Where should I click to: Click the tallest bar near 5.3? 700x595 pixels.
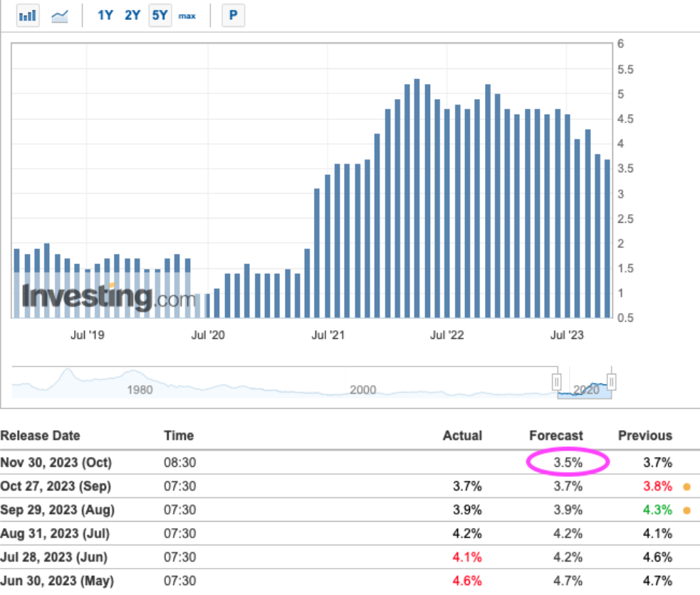pos(417,199)
